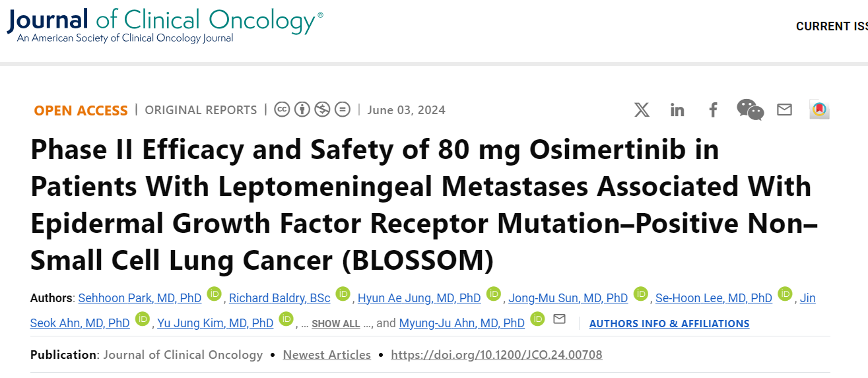Open Crossmark check-for-updates icon

[x=819, y=110]
